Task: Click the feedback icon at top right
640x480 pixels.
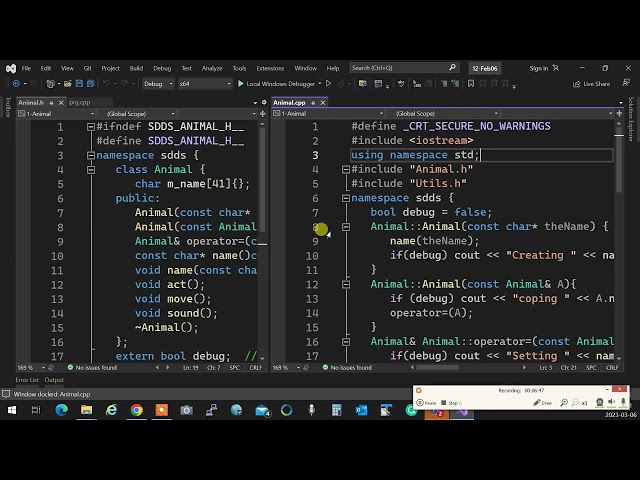Action: click(626, 83)
